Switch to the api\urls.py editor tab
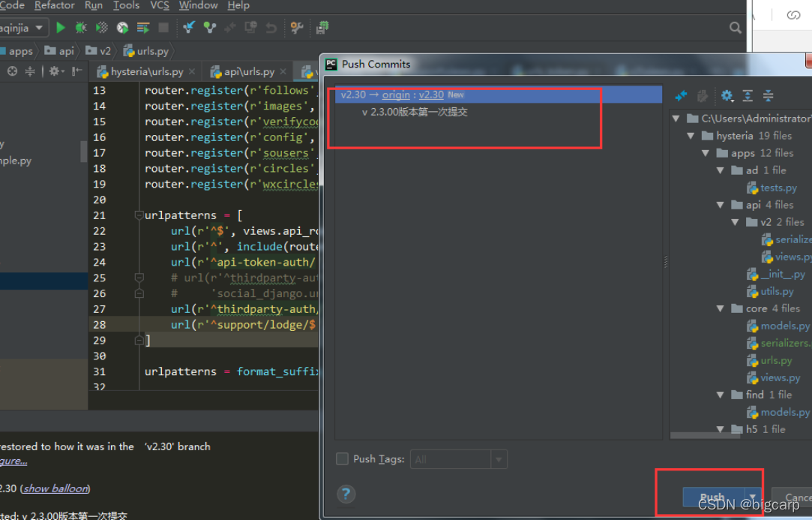The image size is (812, 520). [249, 71]
